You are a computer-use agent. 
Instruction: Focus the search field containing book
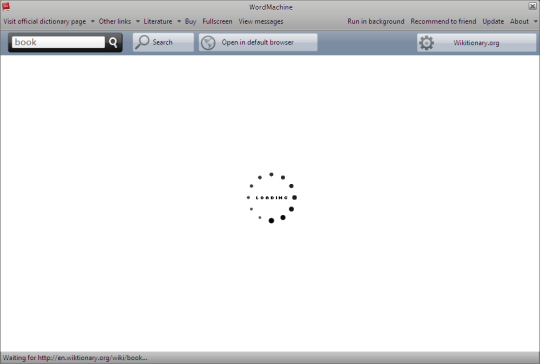pos(58,42)
